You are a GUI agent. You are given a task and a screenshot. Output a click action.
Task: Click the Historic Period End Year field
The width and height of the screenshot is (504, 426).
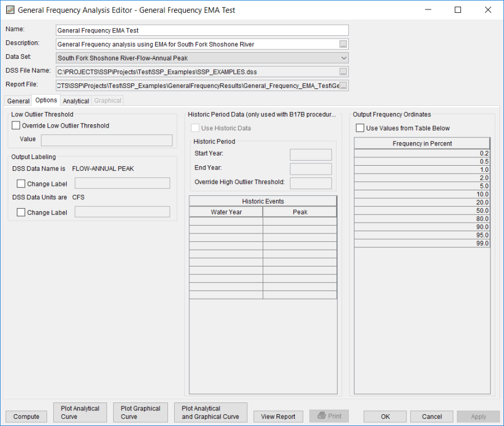click(311, 168)
